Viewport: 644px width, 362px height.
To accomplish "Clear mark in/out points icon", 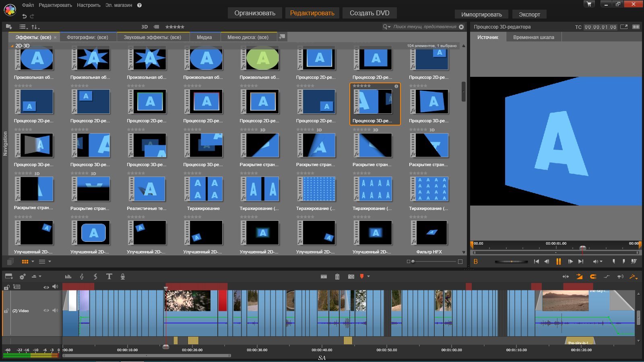I will 634,261.
